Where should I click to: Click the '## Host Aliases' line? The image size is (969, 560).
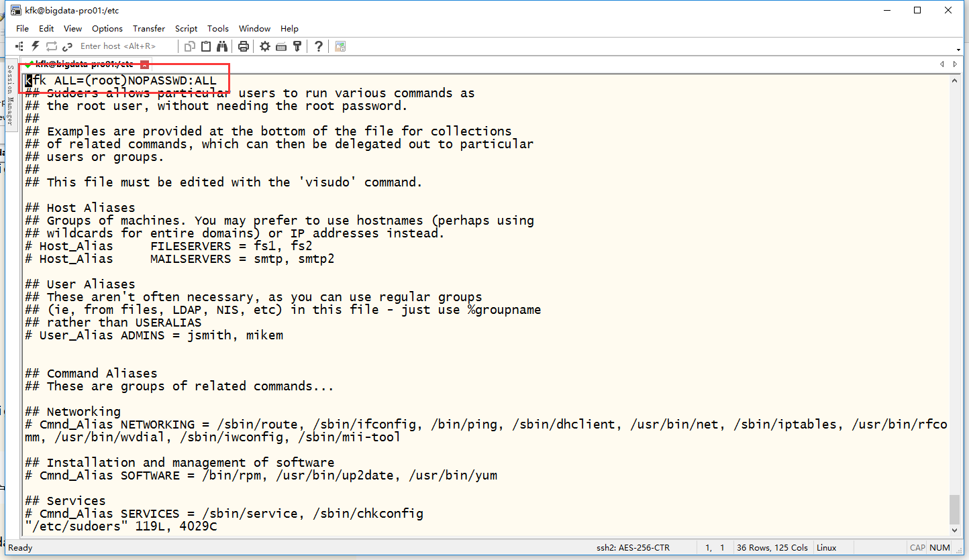80,208
